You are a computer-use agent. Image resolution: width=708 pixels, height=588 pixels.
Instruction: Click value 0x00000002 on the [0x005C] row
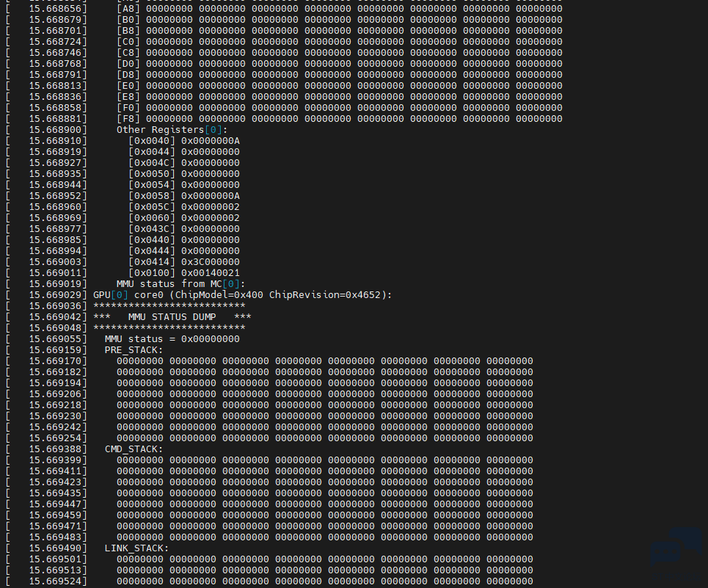pyautogui.click(x=211, y=207)
